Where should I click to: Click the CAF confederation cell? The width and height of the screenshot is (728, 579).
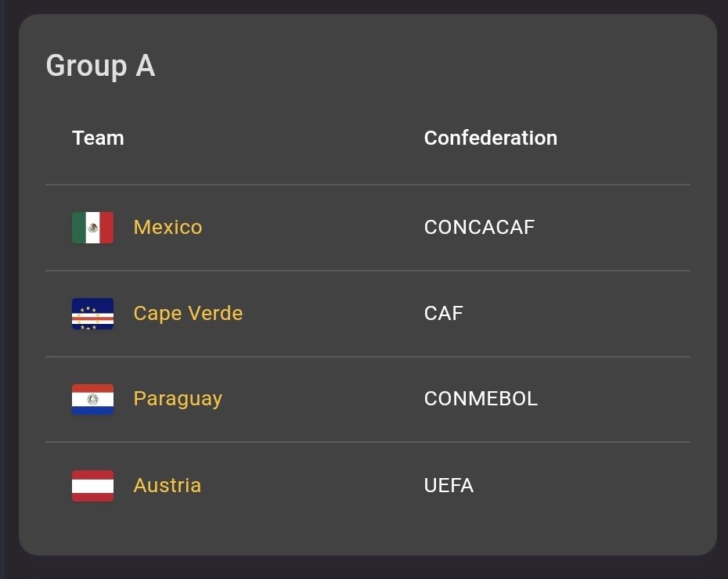point(443,314)
